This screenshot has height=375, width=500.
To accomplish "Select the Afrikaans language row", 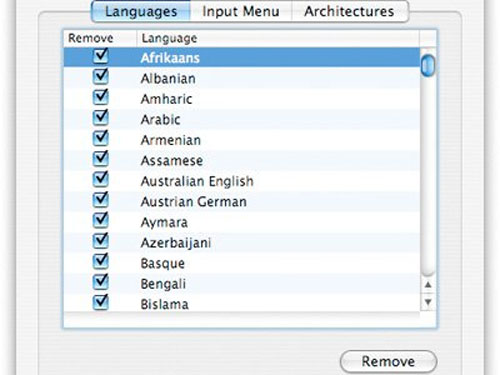I will pyautogui.click(x=242, y=57).
